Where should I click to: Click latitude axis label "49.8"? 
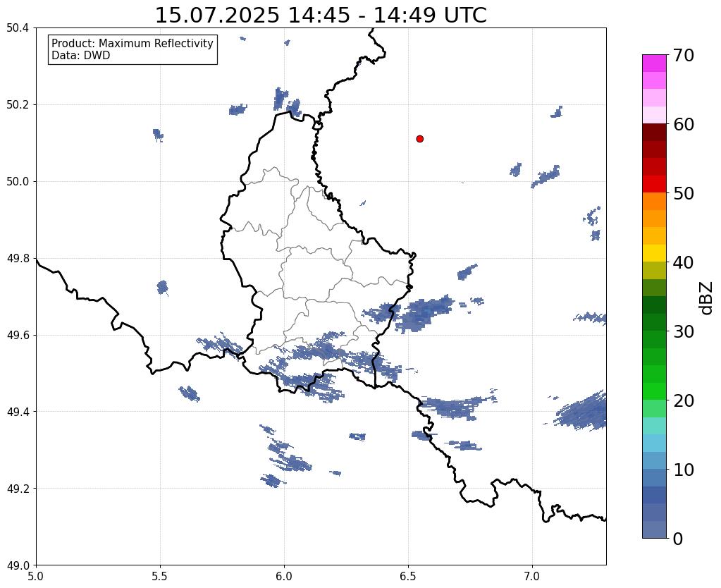pyautogui.click(x=18, y=259)
